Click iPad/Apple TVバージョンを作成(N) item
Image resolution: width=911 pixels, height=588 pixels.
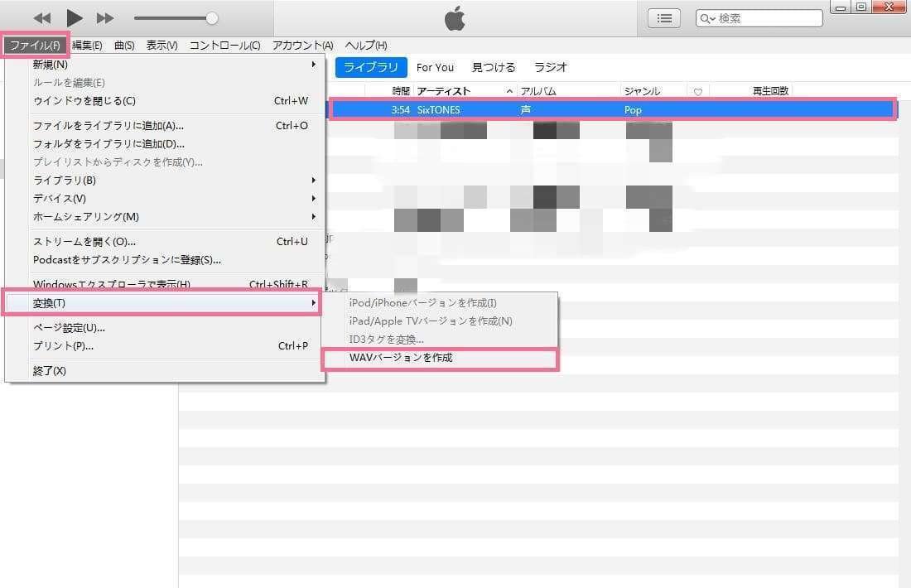(x=441, y=321)
